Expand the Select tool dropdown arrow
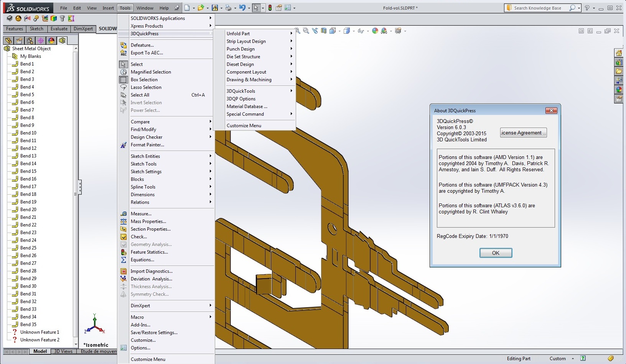Screen dimensions: 626x364 [x=263, y=8]
